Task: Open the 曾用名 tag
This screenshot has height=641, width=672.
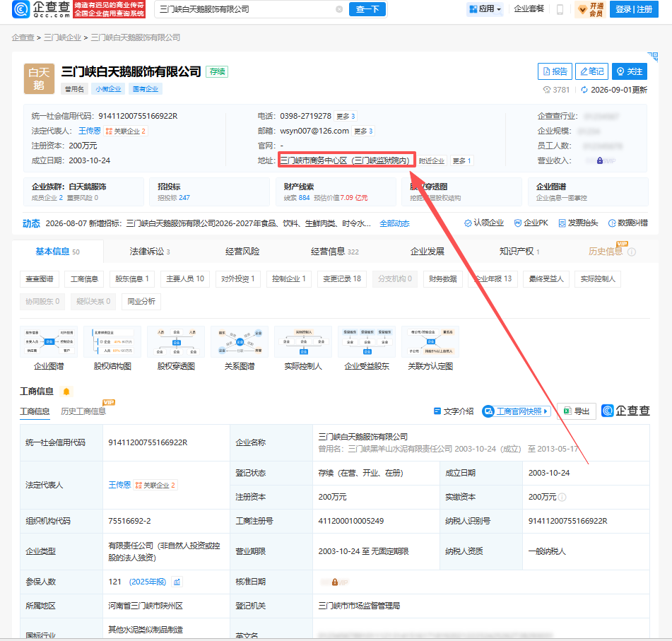Action: [x=75, y=89]
